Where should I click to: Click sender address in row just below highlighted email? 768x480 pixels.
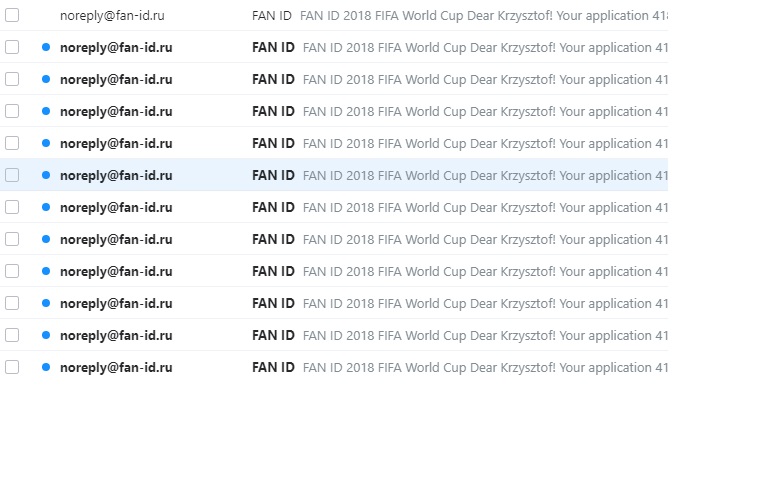[x=116, y=208]
